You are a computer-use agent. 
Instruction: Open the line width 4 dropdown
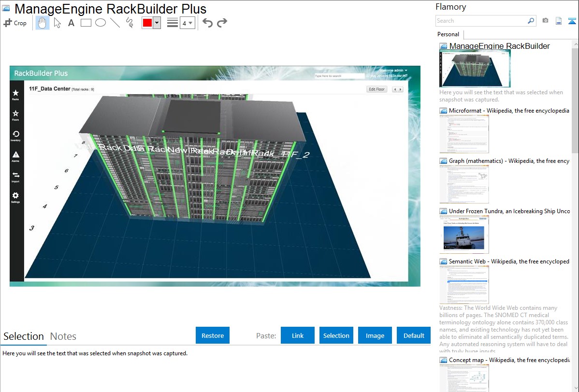tap(188, 23)
